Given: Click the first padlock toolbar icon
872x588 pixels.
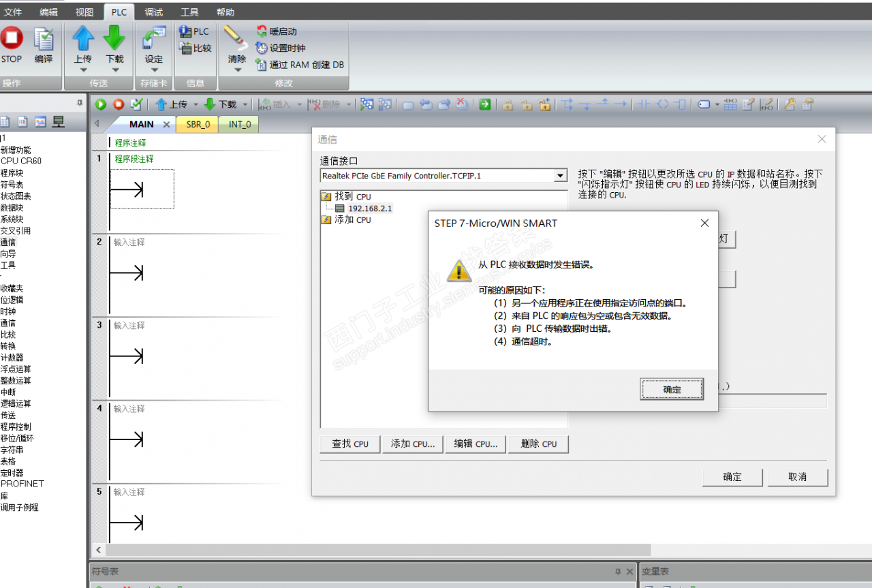Looking at the screenshot, I should tap(508, 104).
